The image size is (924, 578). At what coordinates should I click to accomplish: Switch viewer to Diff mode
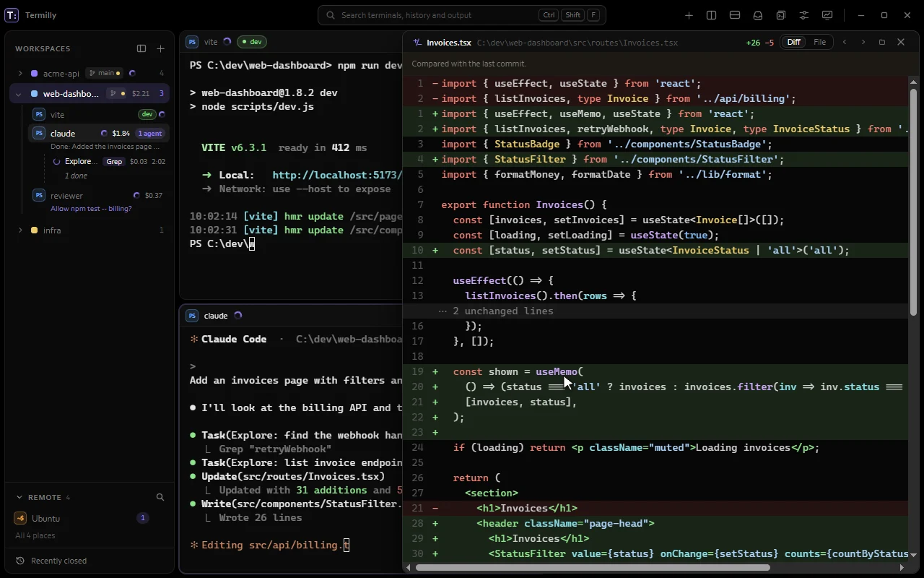(794, 42)
